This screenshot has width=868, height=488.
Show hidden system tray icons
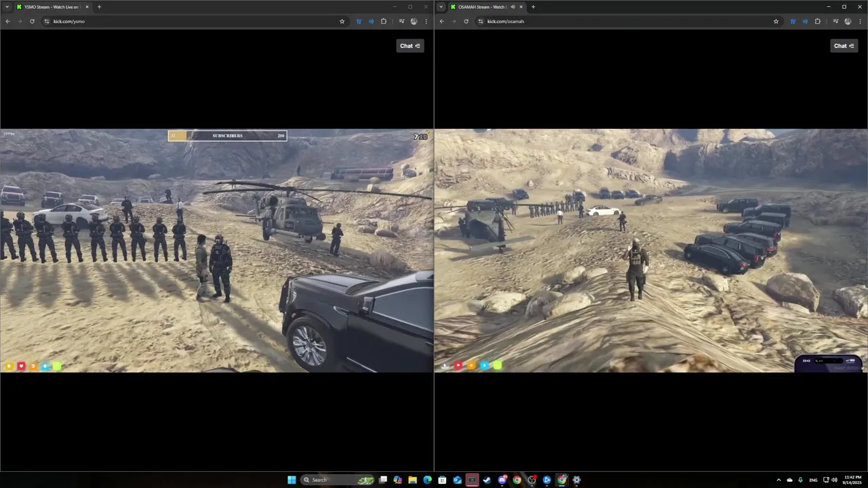(778, 480)
